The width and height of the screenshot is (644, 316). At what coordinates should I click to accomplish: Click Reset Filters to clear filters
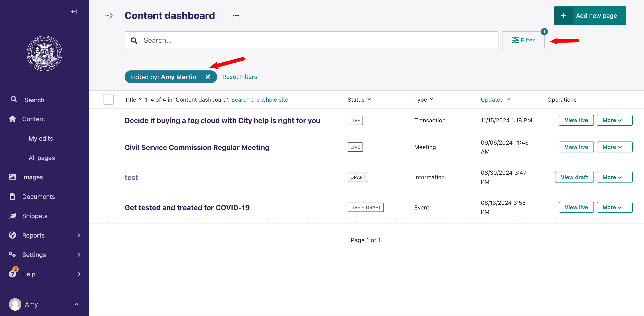(239, 77)
